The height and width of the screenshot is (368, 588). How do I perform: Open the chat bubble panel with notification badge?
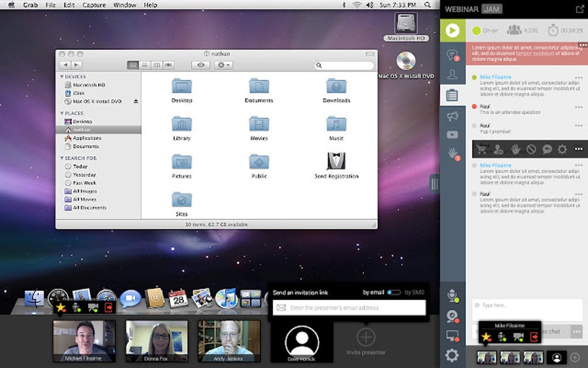pos(453,55)
